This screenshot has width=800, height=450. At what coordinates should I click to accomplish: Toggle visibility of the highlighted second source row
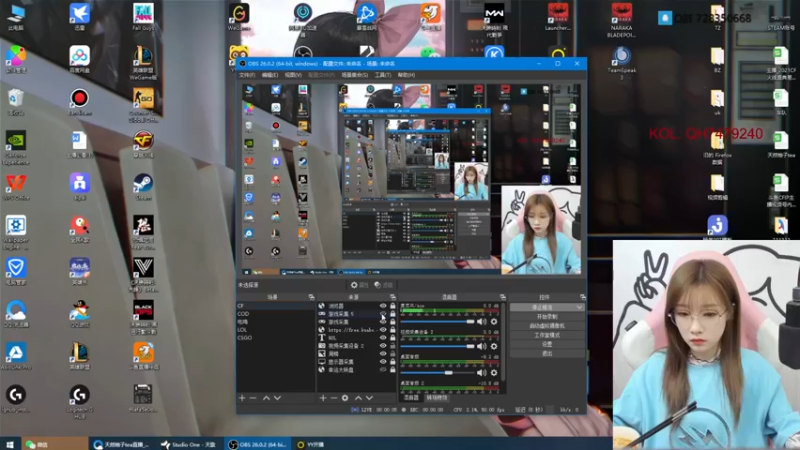pyautogui.click(x=383, y=314)
